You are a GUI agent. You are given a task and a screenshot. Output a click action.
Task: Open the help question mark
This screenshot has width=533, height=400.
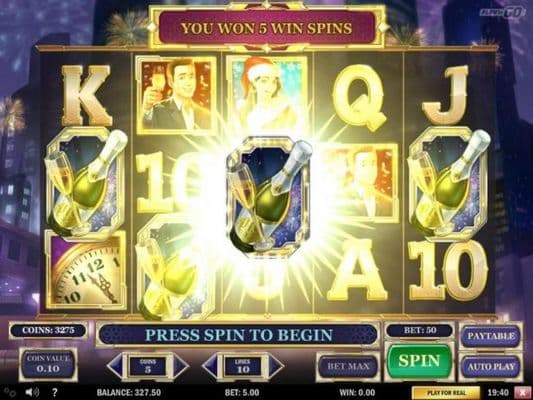pyautogui.click(x=54, y=393)
